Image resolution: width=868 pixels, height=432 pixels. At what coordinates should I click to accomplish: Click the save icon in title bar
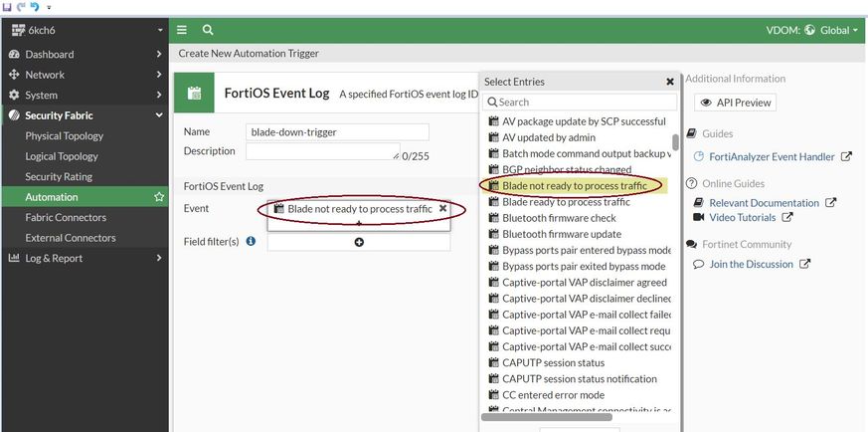click(8, 7)
